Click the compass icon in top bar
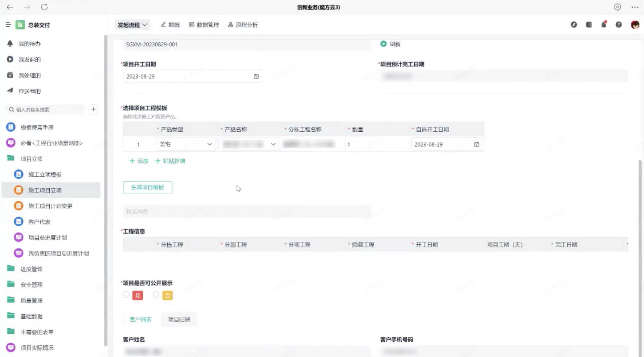This screenshot has height=357, width=644. point(573,25)
